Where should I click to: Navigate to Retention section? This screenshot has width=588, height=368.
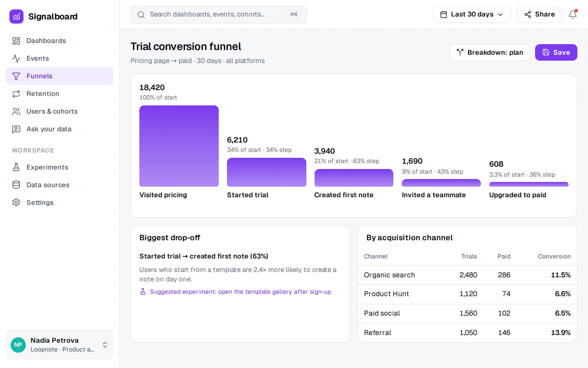tap(60, 94)
